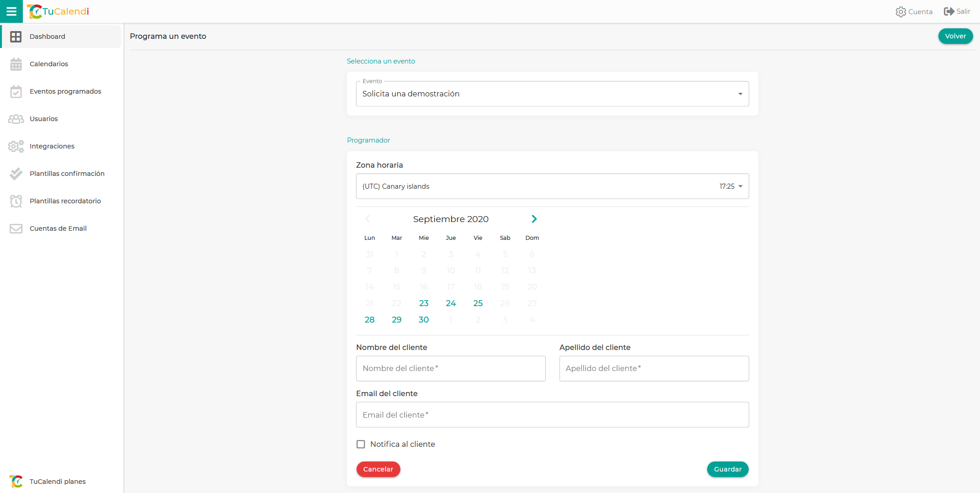Open Cuentas de Email in the sidebar

click(x=61, y=228)
